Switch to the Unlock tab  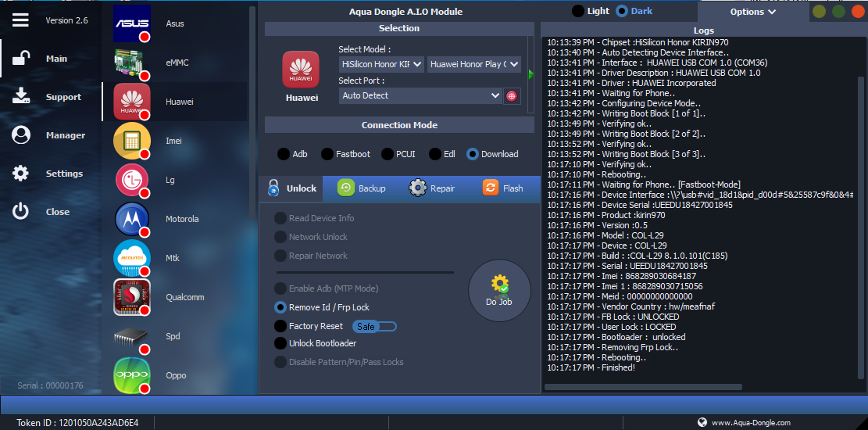291,188
